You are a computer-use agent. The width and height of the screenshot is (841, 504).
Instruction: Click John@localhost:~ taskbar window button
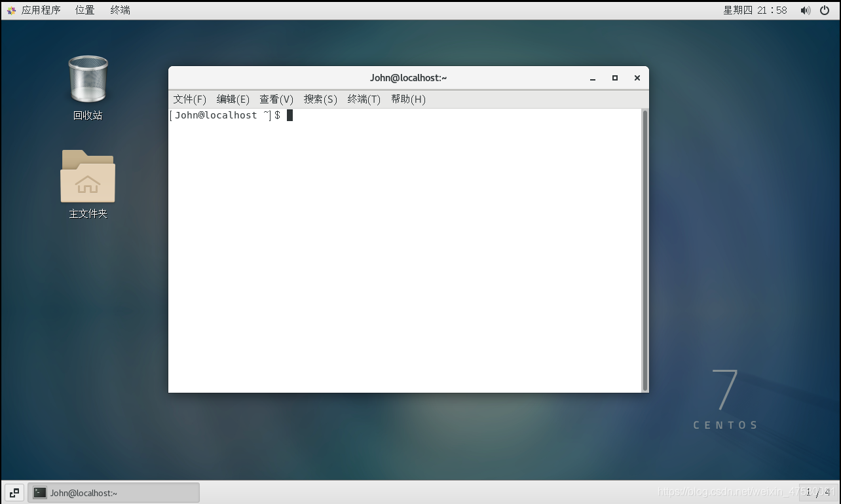coord(113,493)
